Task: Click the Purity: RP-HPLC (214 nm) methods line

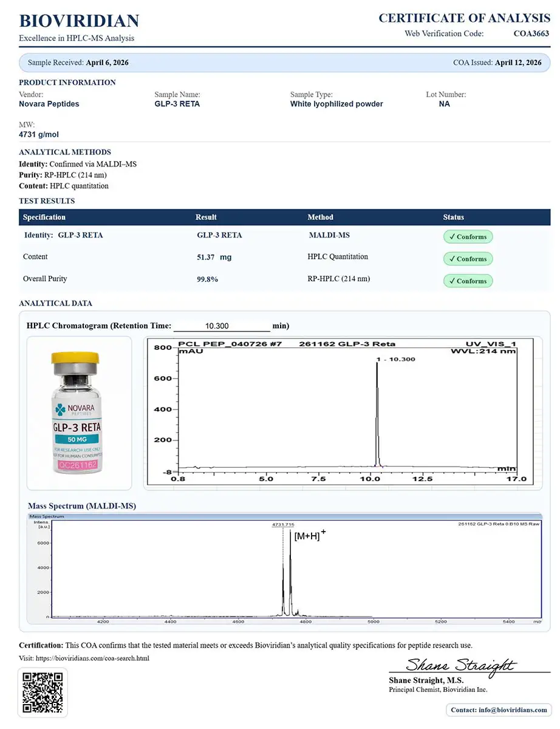Action: [64, 175]
